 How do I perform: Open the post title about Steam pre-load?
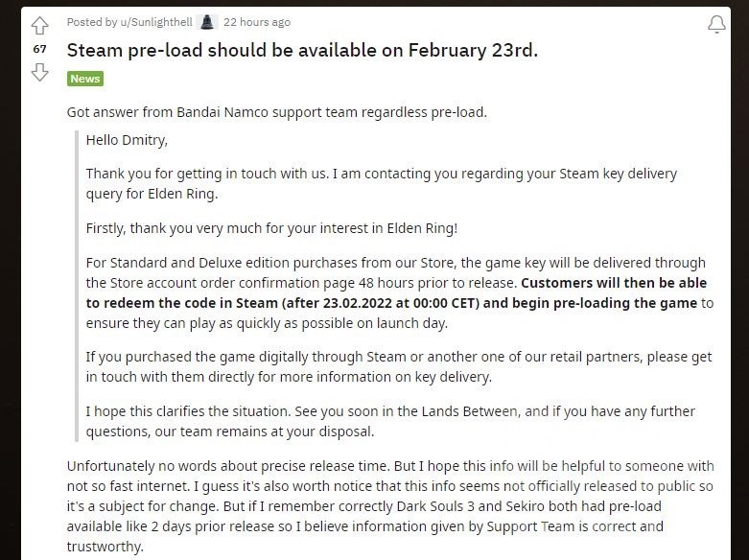coord(302,50)
